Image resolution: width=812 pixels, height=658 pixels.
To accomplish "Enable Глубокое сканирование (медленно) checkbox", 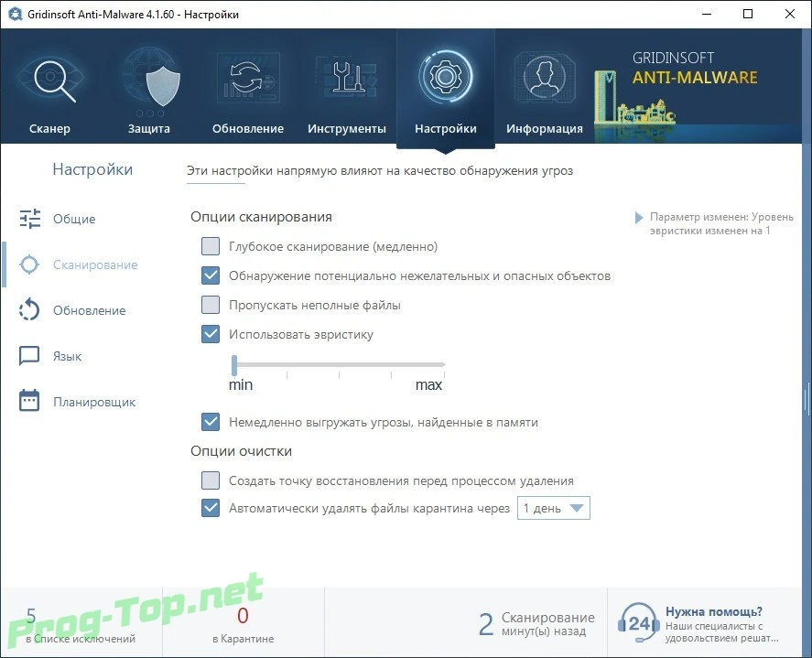I will (x=211, y=246).
